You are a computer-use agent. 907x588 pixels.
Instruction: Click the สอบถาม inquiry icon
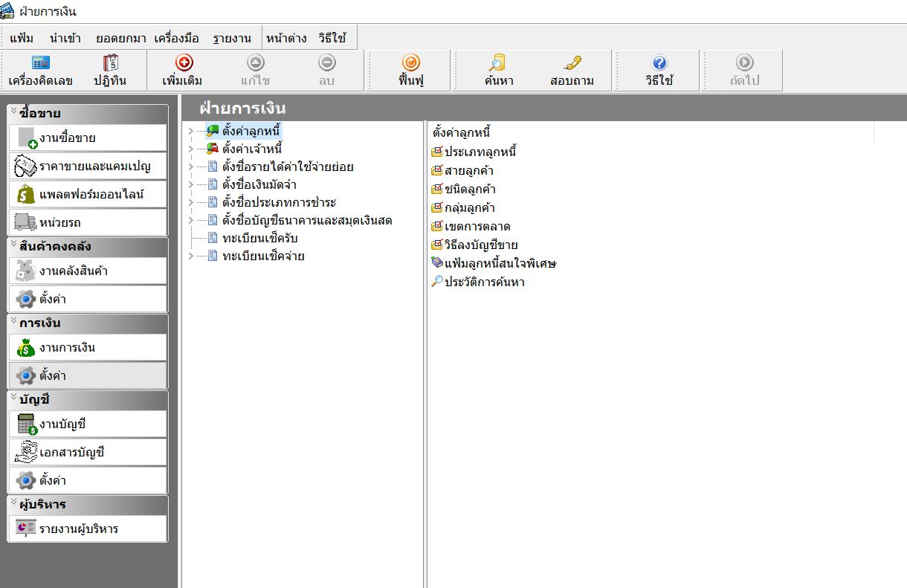[x=572, y=64]
